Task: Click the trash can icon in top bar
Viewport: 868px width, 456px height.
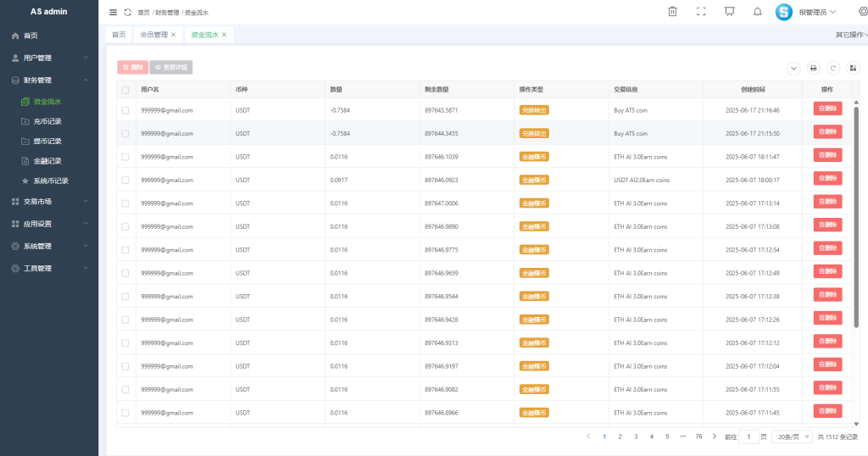Action: click(672, 12)
